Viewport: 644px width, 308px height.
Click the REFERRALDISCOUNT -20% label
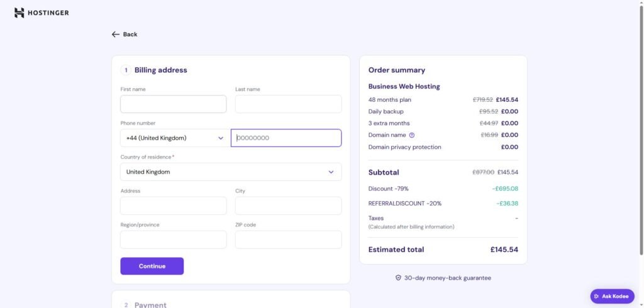click(405, 204)
